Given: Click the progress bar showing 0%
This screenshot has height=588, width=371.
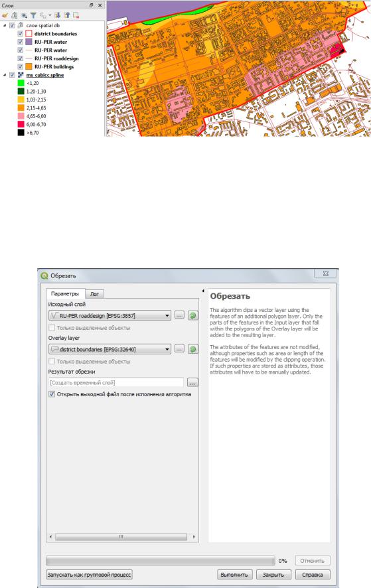Looking at the screenshot, I should click(161, 561).
